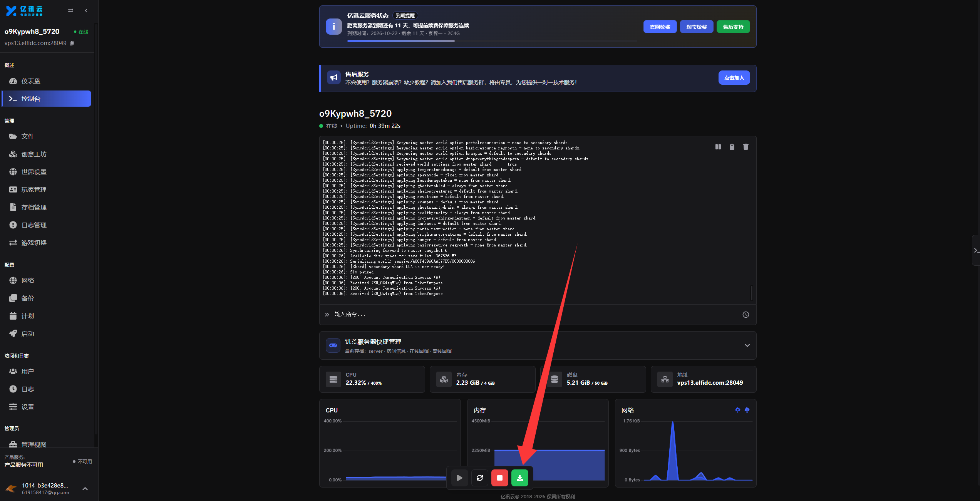Click the start server play button
Image resolution: width=980 pixels, height=501 pixels.
(x=460, y=478)
